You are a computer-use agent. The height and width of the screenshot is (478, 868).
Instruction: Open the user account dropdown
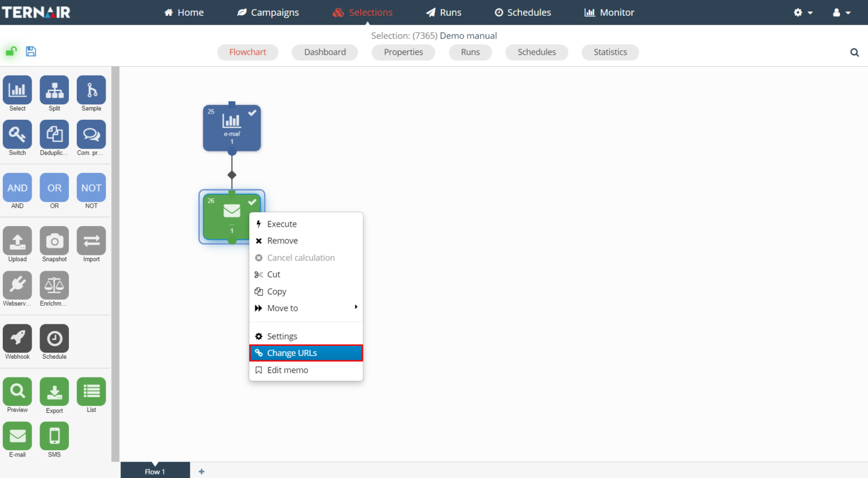[841, 12]
